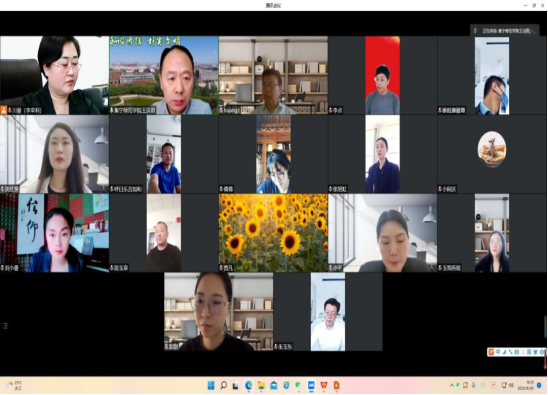Click the vertical scrollbar at right edge
Viewport: 548px width, 395px height.
(x=546, y=327)
